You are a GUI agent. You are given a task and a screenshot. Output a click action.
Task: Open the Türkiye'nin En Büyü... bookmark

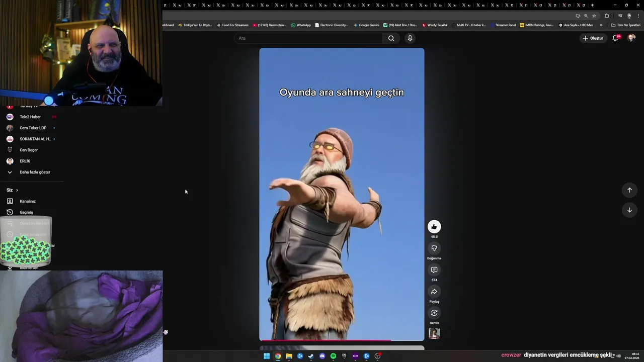pyautogui.click(x=195, y=25)
